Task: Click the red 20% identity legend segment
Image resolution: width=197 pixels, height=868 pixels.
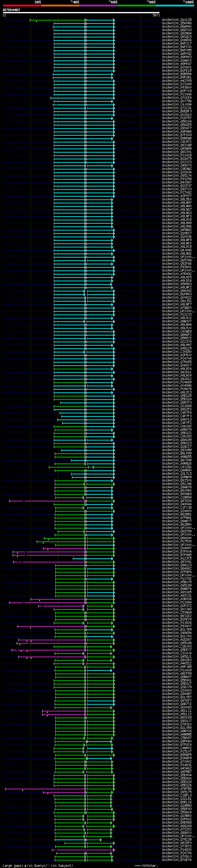Action: click(x=22, y=6)
